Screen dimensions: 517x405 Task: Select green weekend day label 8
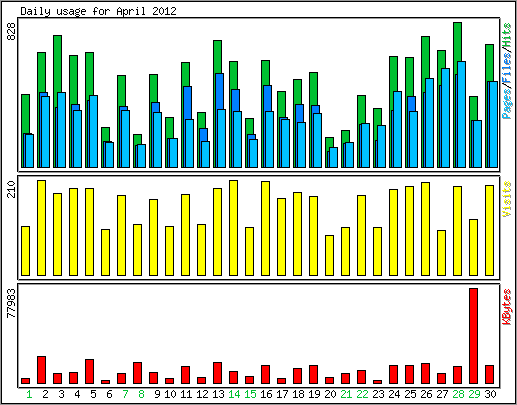[141, 395]
